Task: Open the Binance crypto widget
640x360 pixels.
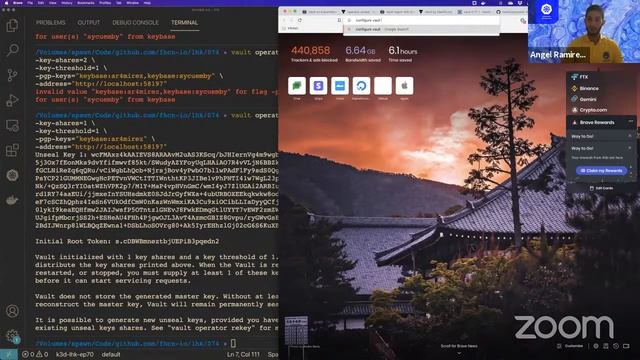Action: click(x=585, y=88)
